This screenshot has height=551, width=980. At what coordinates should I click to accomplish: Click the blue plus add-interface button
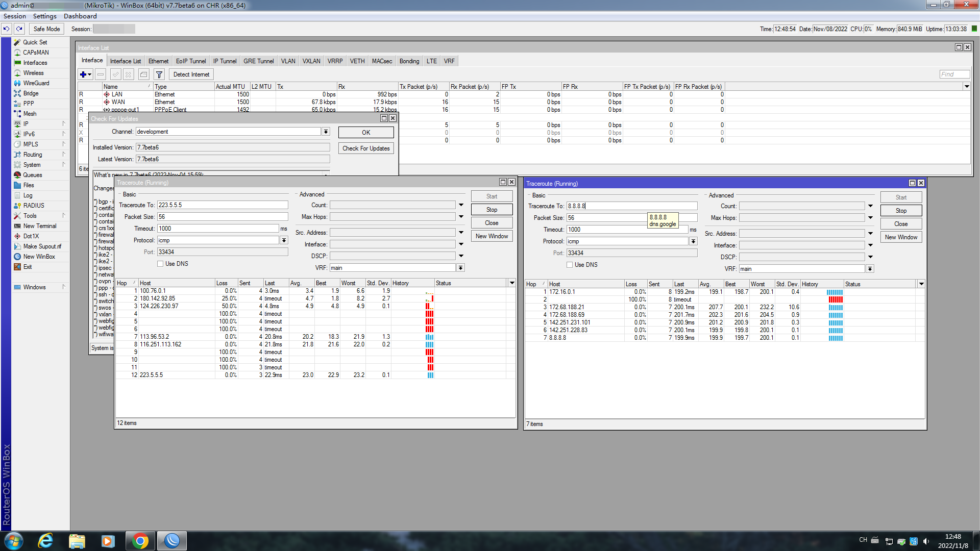pyautogui.click(x=83, y=74)
